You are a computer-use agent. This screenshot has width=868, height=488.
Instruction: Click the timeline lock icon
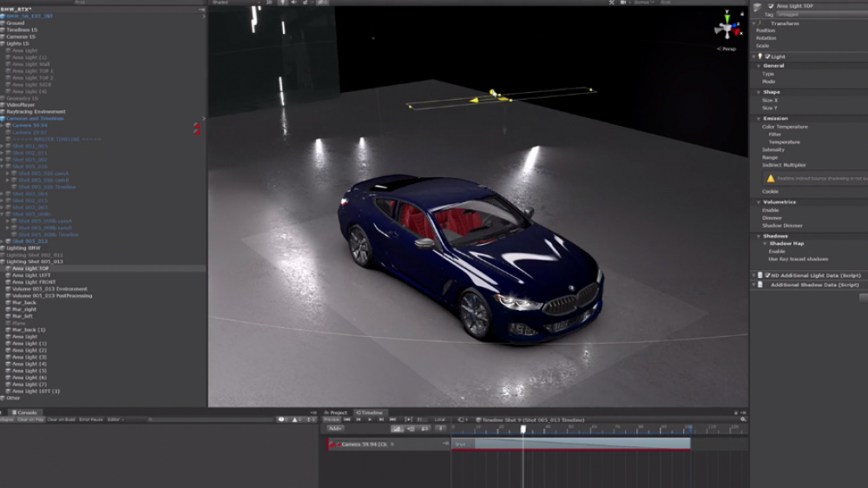pyautogui.click(x=736, y=412)
